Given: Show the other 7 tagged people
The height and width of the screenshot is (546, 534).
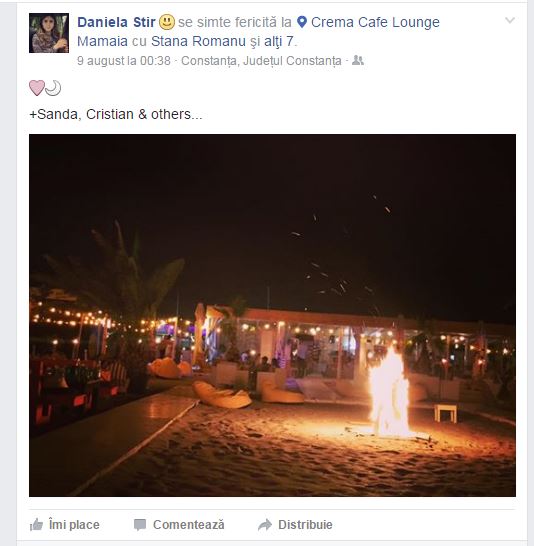Looking at the screenshot, I should point(278,41).
